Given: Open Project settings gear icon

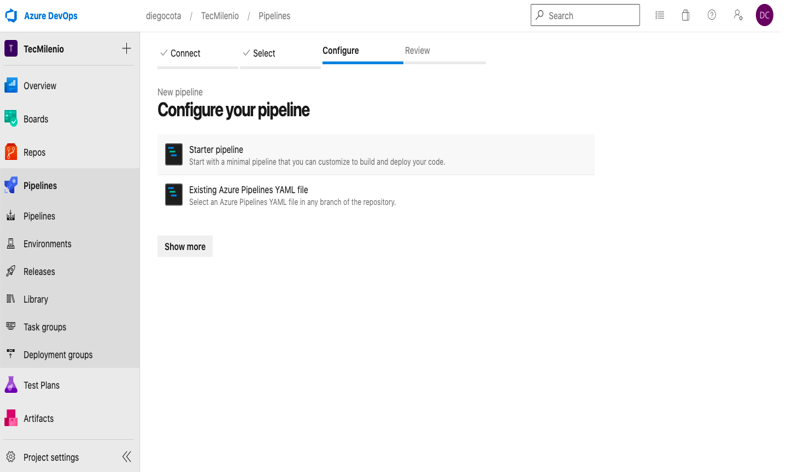Looking at the screenshot, I should [11, 457].
